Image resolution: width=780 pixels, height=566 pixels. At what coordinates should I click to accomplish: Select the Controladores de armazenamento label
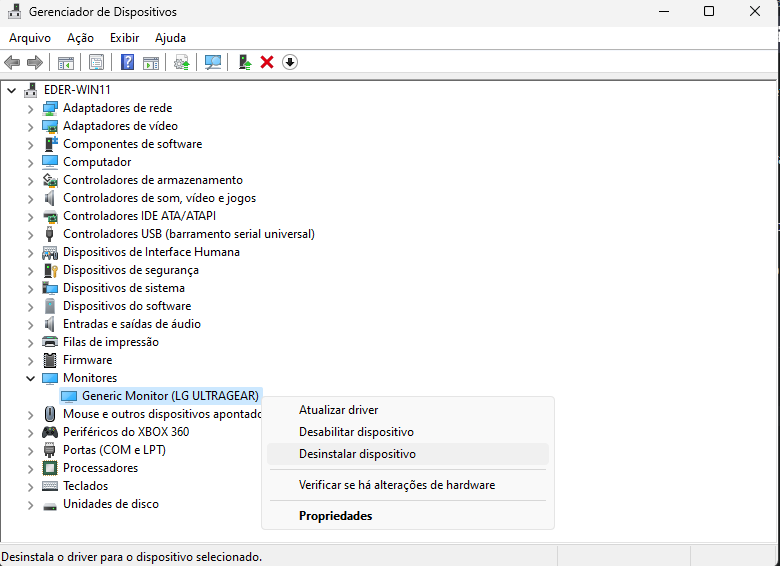(x=153, y=180)
